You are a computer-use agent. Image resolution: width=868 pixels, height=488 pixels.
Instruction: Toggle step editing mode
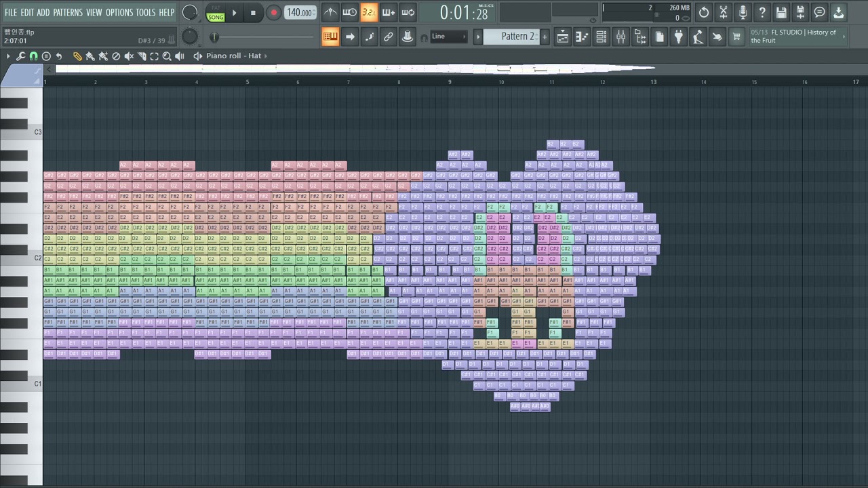pos(370,37)
